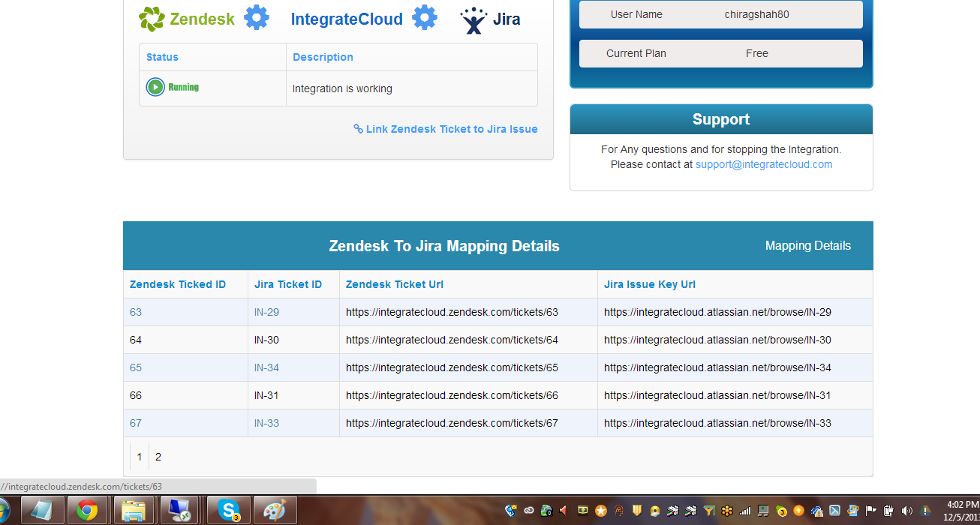Click the Current Plan value Free
980x525 pixels.
coord(757,53)
